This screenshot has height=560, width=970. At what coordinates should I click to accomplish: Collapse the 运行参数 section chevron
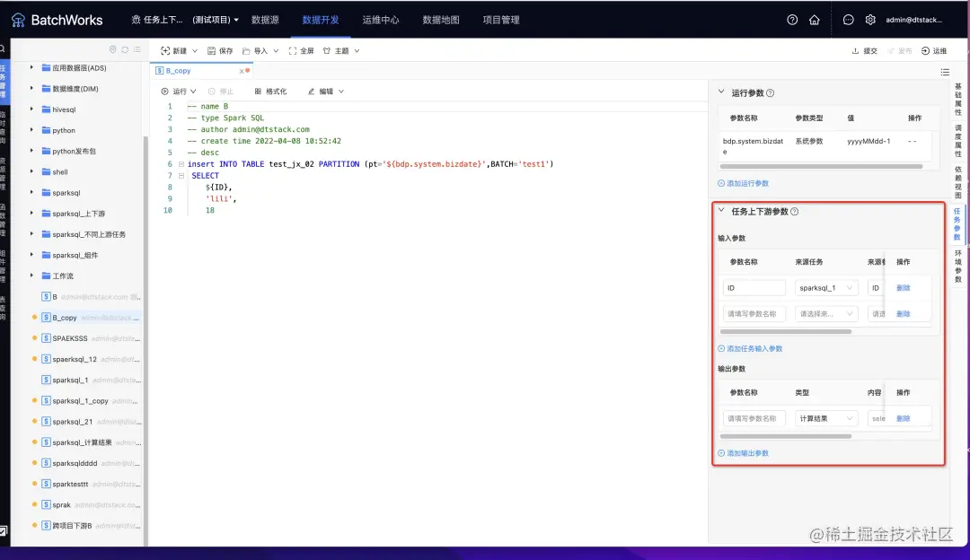[x=720, y=92]
